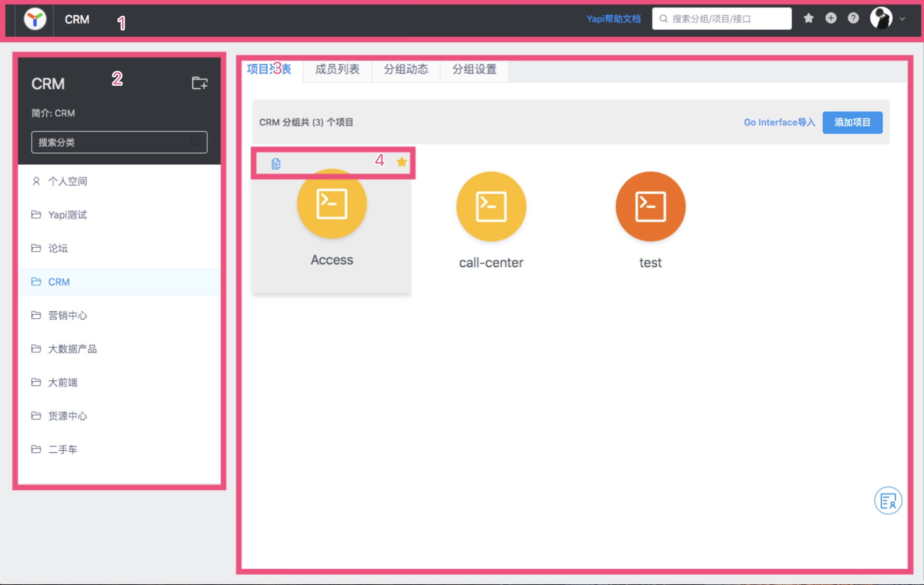Focus the 搜索分类 input field

coord(119,142)
